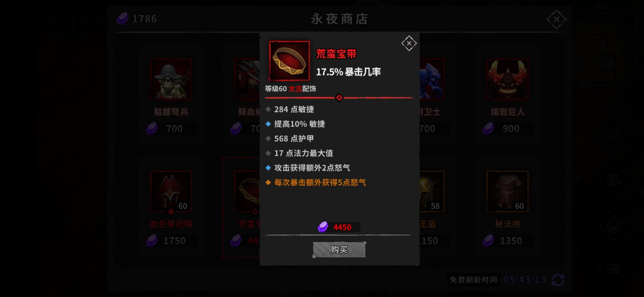Tap the 4450 gem price in popup
The height and width of the screenshot is (297, 644).
[342, 227]
